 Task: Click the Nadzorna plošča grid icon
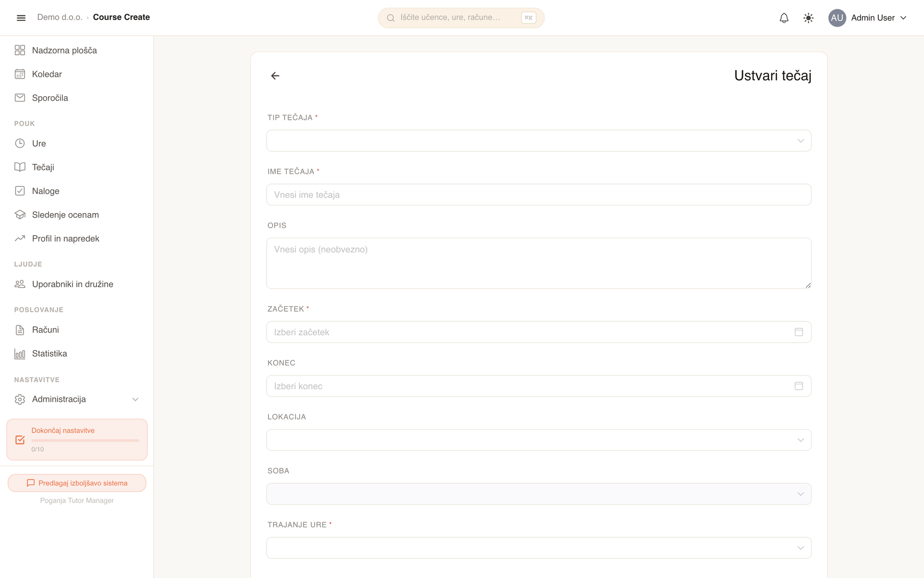point(20,50)
